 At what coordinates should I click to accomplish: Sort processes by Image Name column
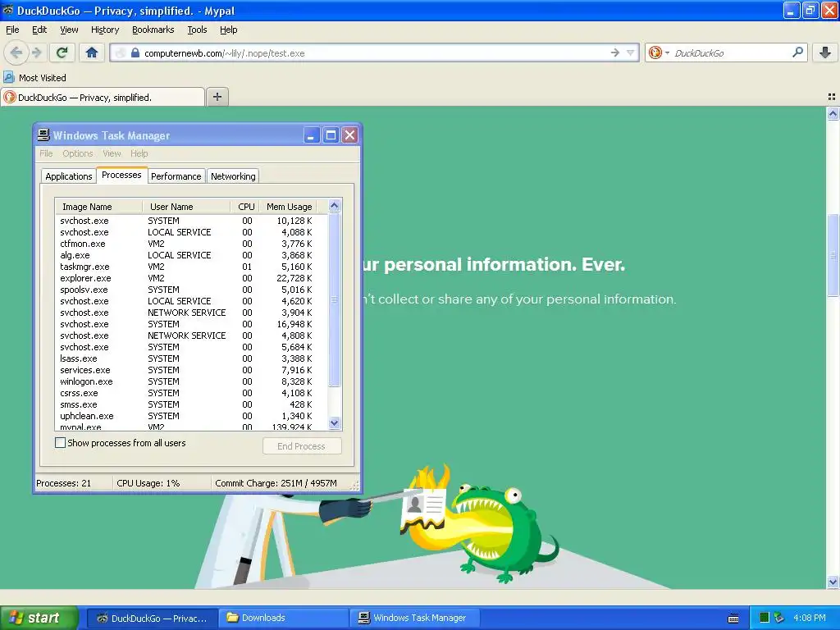click(x=98, y=207)
